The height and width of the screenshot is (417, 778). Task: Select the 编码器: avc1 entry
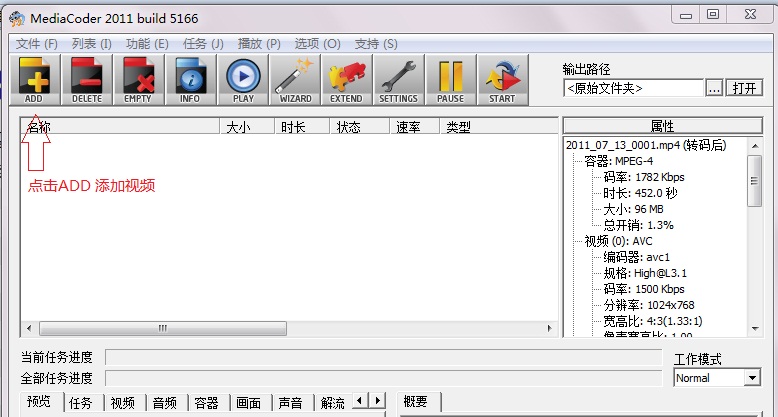tap(637, 257)
